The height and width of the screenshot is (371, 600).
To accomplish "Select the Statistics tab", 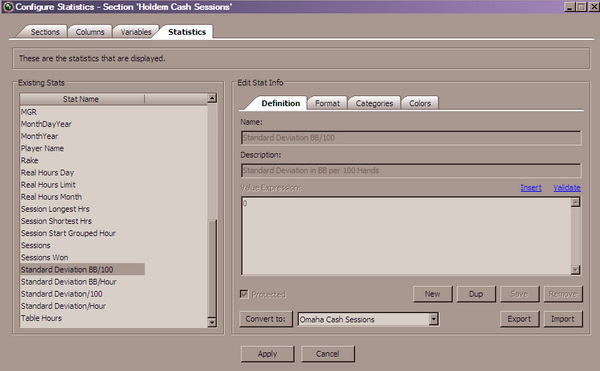I will 187,32.
